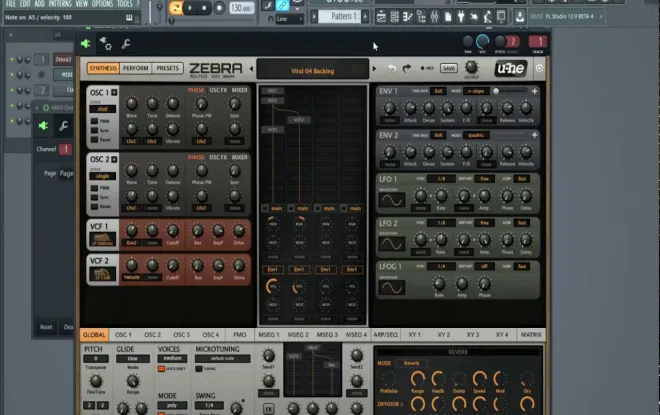Open the PRESETS browser page
The image size is (660, 415).
coord(168,69)
